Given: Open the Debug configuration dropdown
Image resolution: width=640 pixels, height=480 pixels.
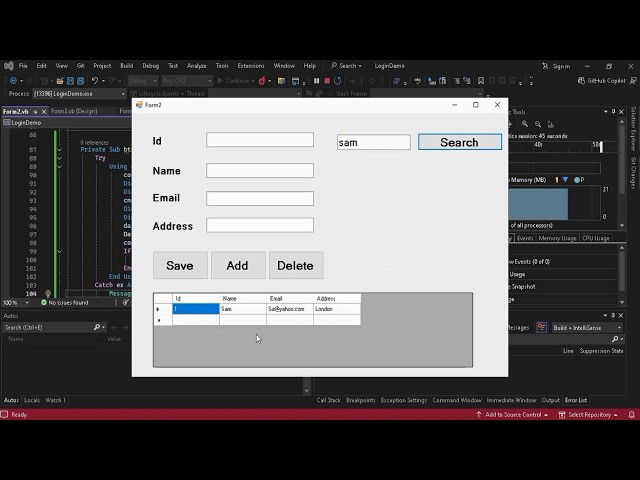Looking at the screenshot, I should 142,81.
